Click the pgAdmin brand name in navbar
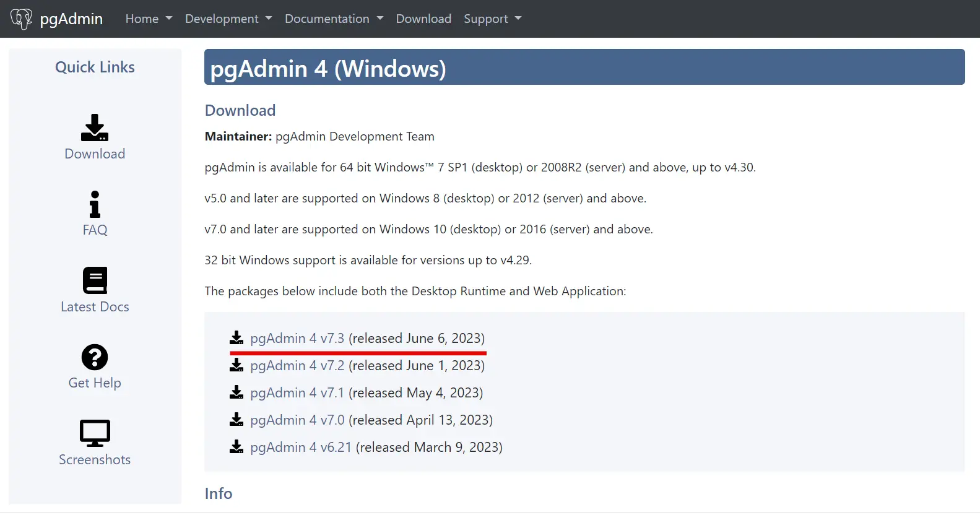The width and height of the screenshot is (980, 515). pyautogui.click(x=71, y=19)
